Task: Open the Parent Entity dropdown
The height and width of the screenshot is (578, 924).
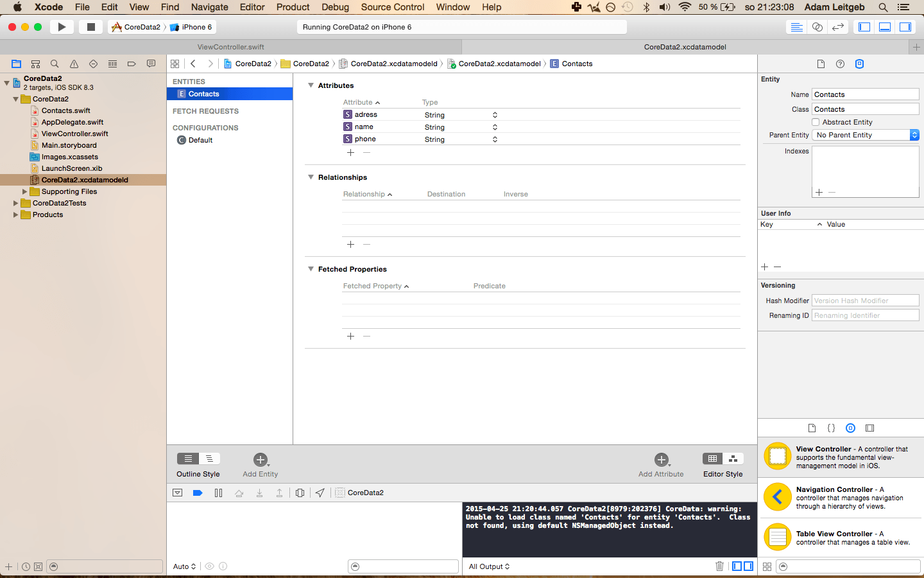Action: coord(866,135)
